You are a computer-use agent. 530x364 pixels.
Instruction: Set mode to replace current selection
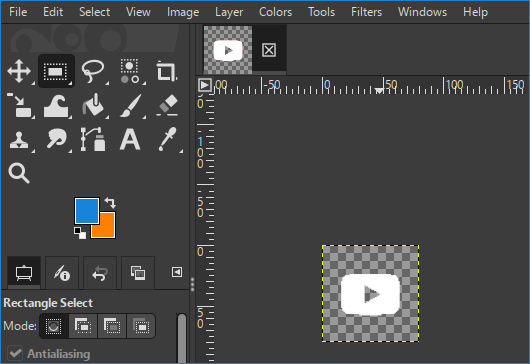point(54,326)
